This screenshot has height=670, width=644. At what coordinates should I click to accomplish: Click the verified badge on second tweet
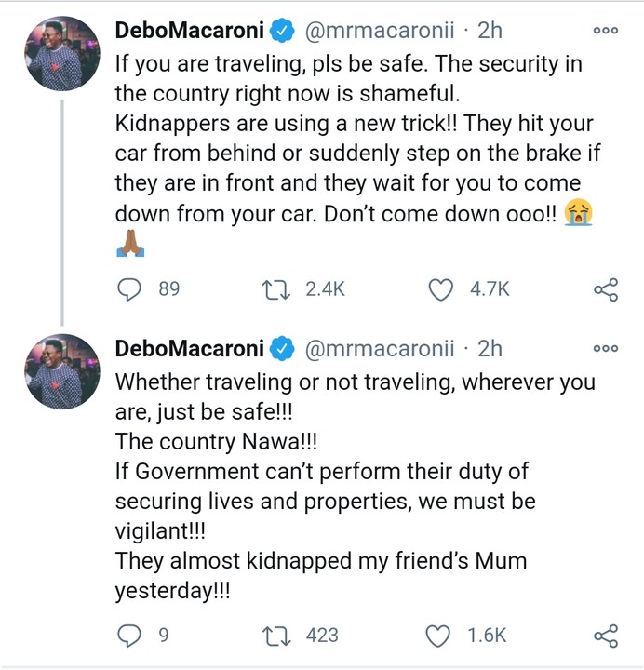point(282,349)
